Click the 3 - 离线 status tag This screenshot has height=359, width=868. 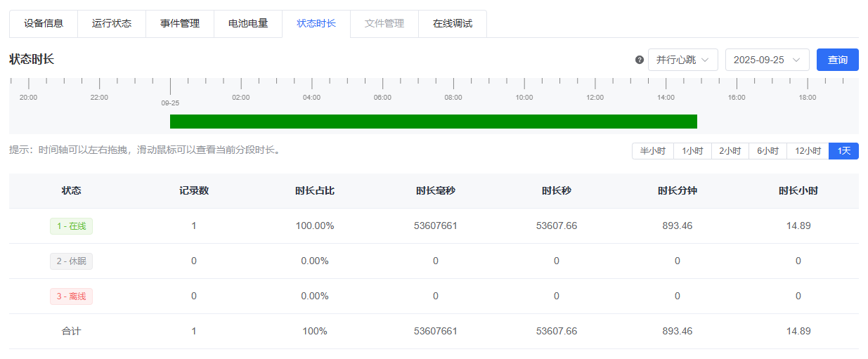tap(71, 296)
